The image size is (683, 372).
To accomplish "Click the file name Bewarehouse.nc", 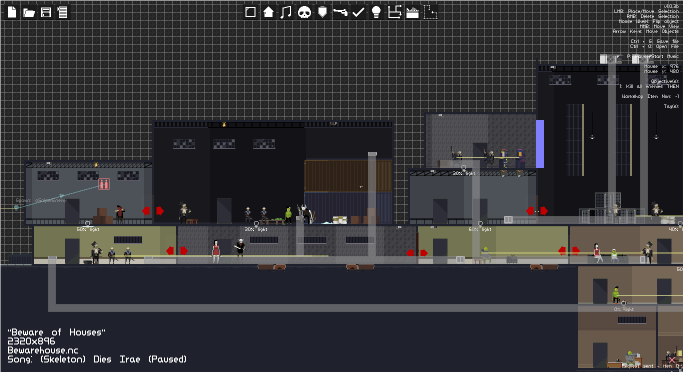I will coord(43,350).
